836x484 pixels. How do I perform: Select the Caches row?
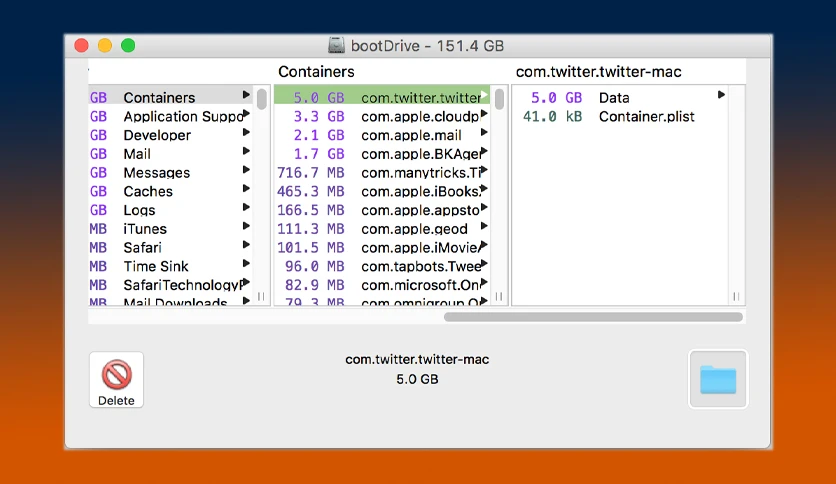[x=171, y=191]
